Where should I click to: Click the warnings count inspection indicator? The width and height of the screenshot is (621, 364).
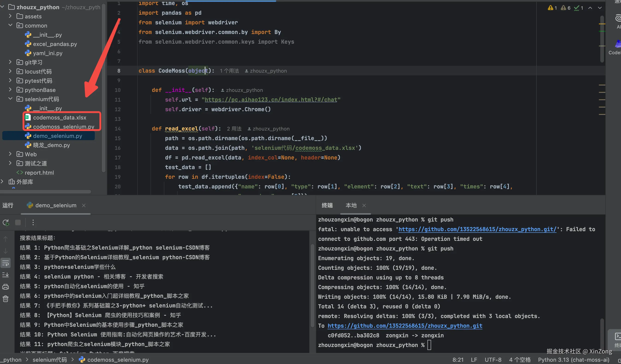[x=552, y=8]
